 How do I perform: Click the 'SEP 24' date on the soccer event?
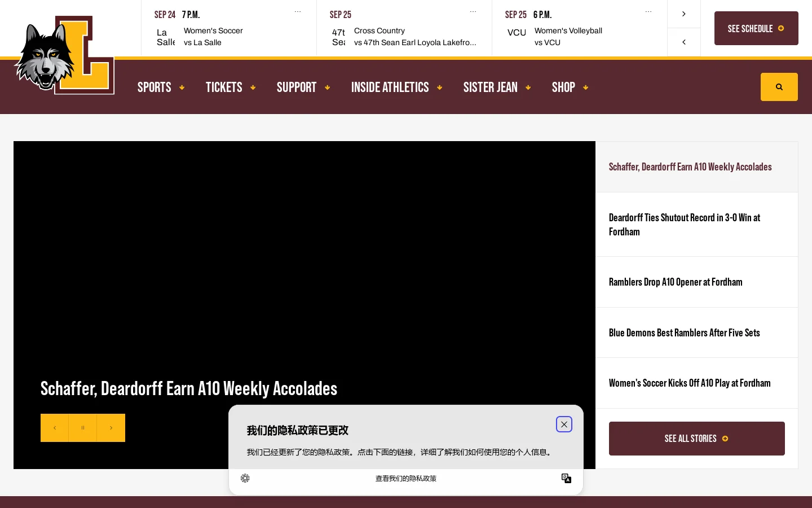click(x=165, y=15)
